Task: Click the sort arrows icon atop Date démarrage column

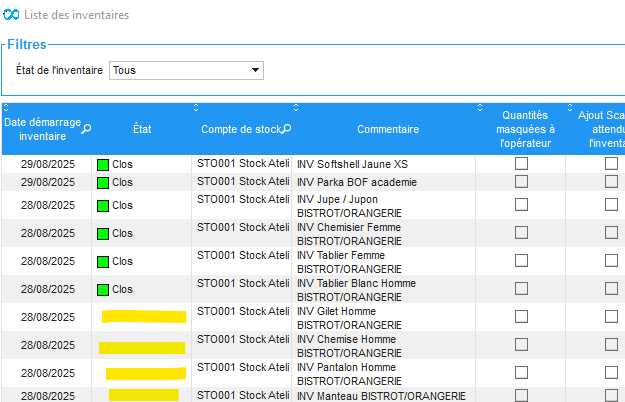Action: tap(5, 108)
